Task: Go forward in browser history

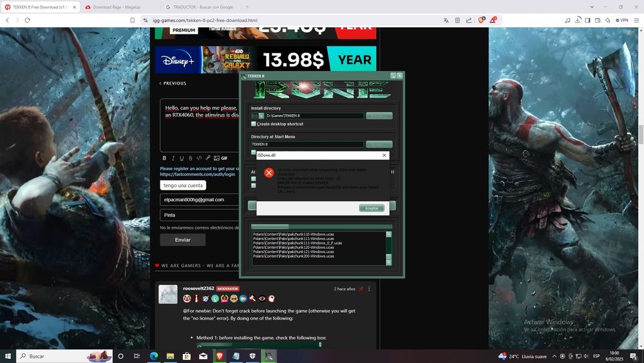Action: [x=17, y=20]
